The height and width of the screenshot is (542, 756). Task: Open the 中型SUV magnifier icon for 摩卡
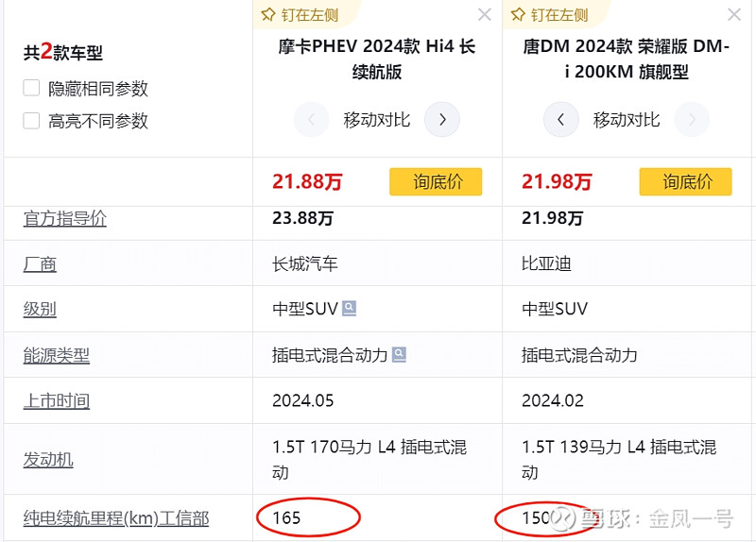coord(349,309)
